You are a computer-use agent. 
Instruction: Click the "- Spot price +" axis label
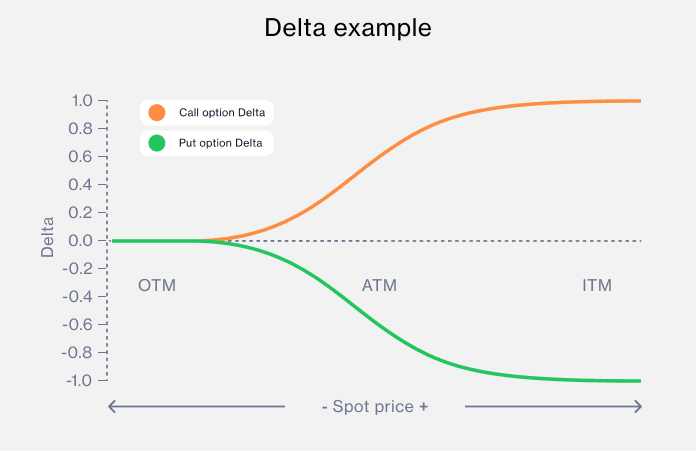click(375, 407)
